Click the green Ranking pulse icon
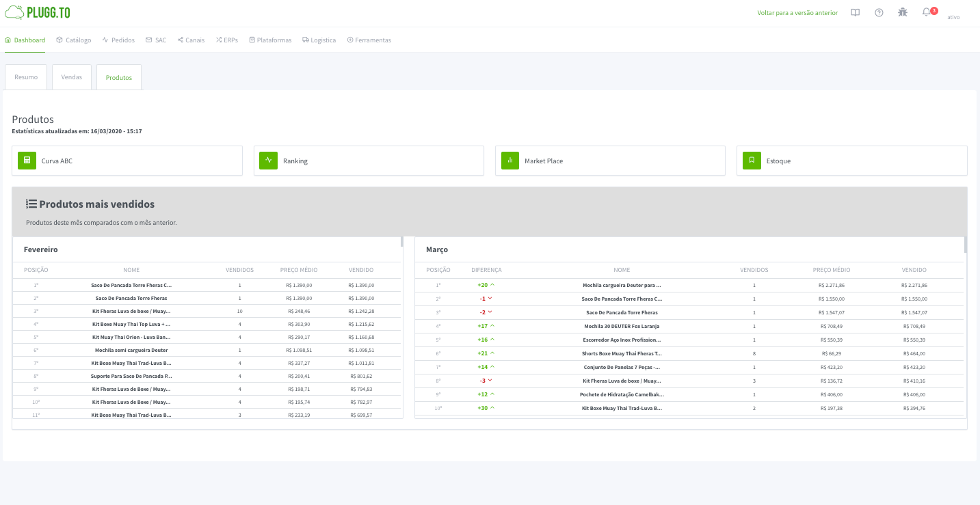The width and height of the screenshot is (980, 505). pyautogui.click(x=268, y=161)
